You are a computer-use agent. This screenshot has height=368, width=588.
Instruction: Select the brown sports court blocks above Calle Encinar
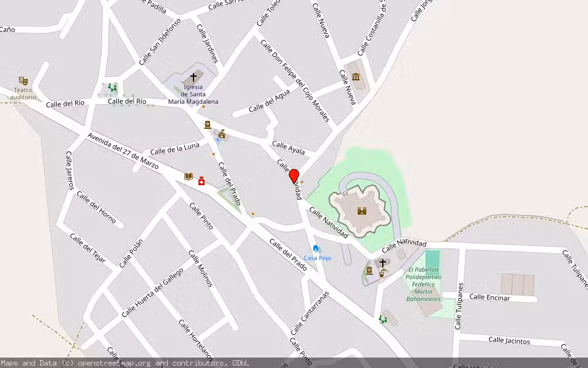click(518, 285)
